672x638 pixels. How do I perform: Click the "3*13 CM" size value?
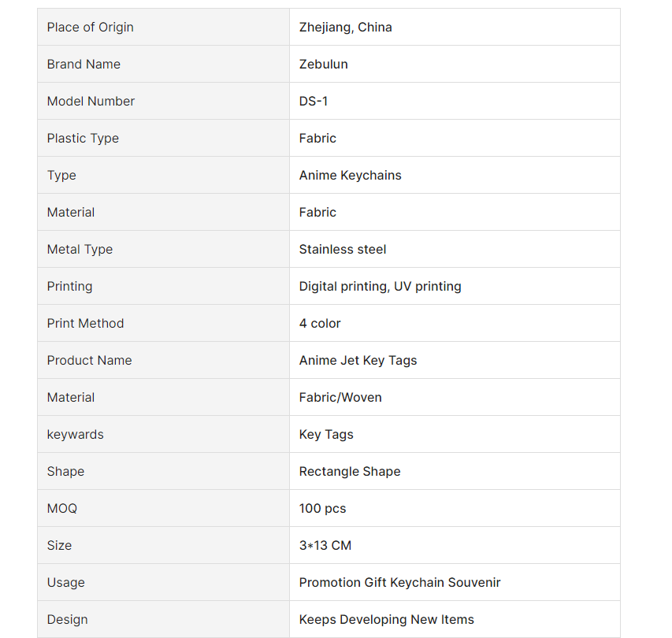click(325, 546)
